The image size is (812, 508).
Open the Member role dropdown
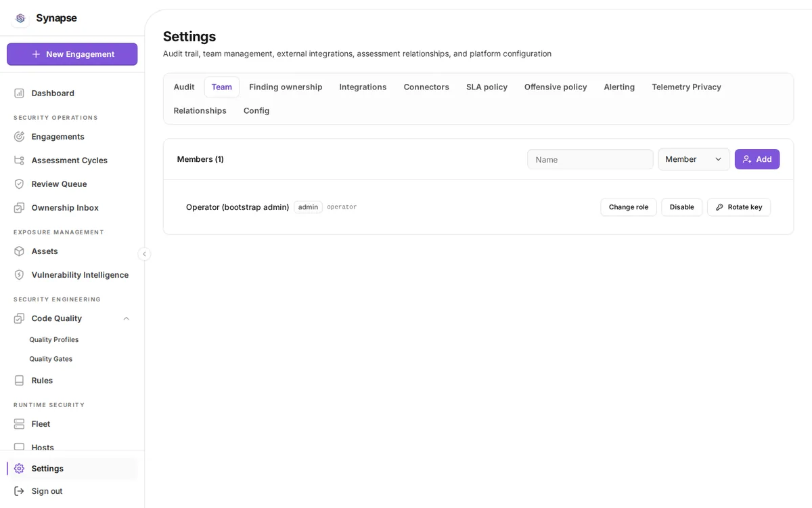coord(694,159)
